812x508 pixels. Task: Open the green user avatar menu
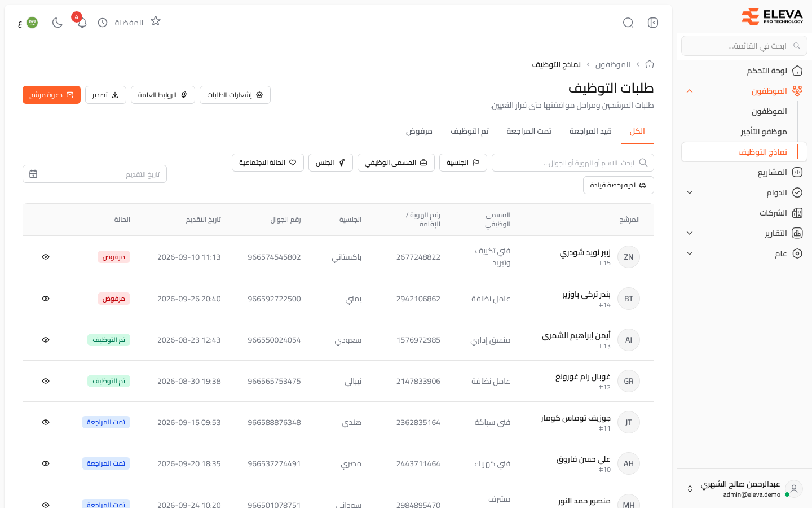32,23
